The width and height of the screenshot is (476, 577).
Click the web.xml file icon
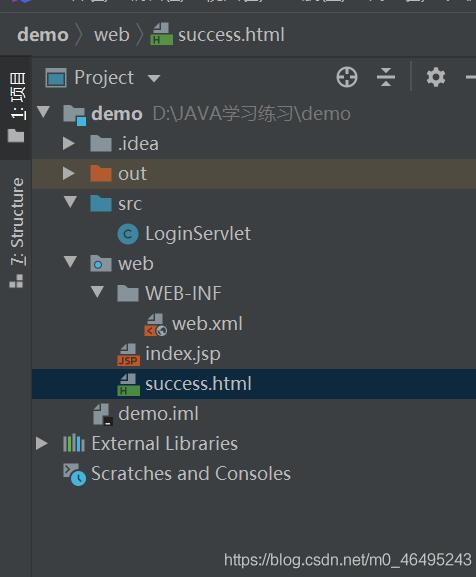coord(156,324)
